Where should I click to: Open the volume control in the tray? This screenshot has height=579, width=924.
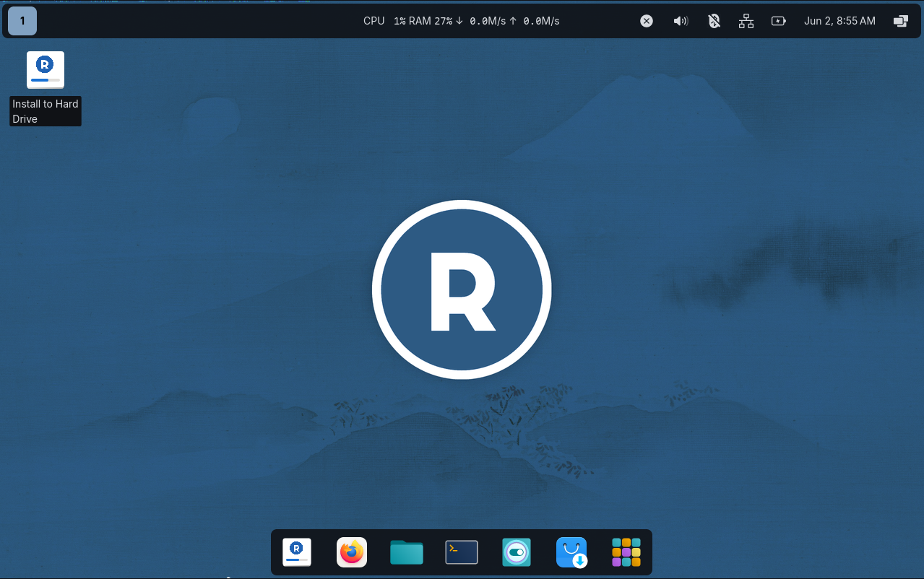(681, 21)
